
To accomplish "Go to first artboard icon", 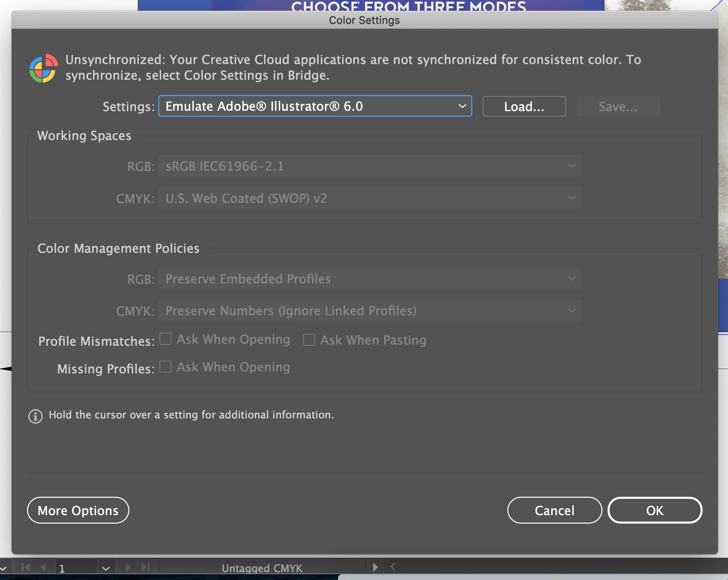I will [x=26, y=567].
